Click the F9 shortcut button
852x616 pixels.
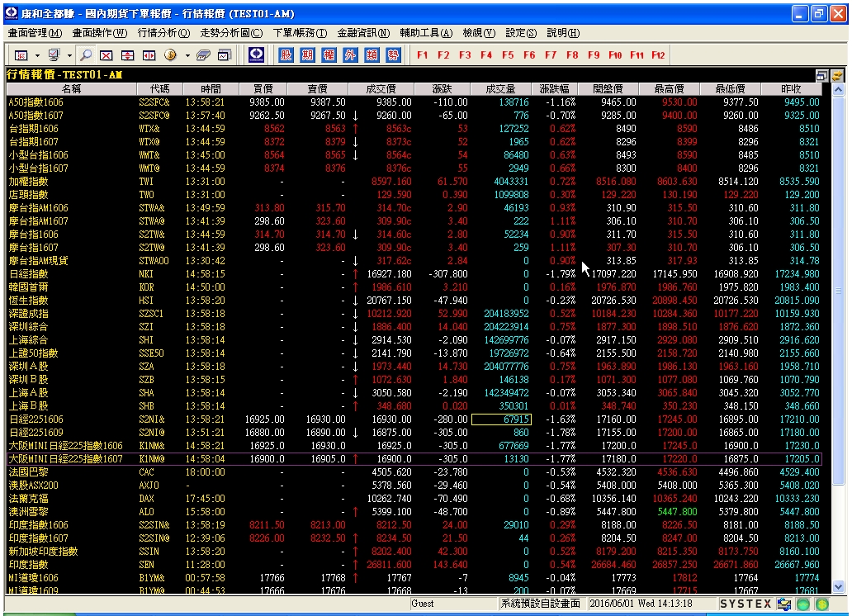(x=594, y=55)
